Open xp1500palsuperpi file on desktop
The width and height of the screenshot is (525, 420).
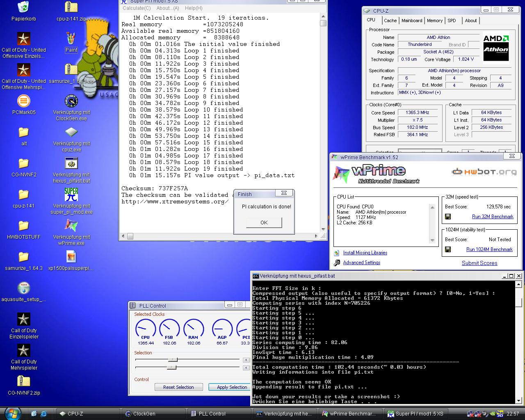pos(71,260)
